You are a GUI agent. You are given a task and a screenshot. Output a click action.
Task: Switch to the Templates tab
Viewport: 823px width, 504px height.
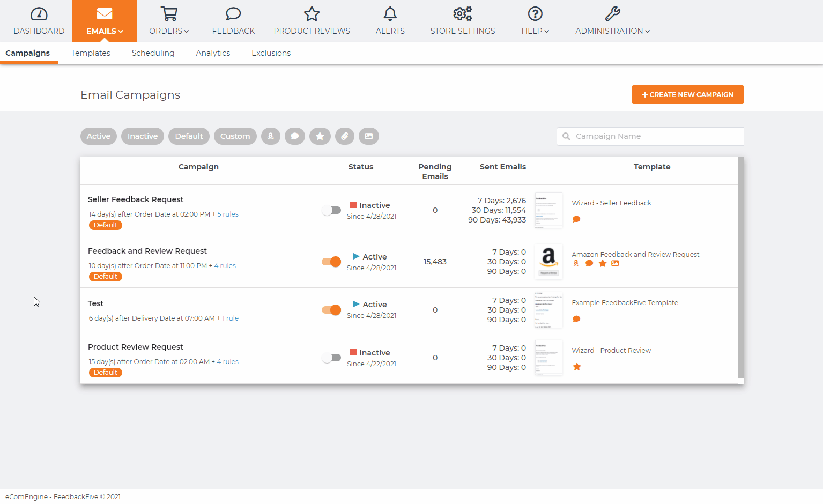tap(91, 53)
